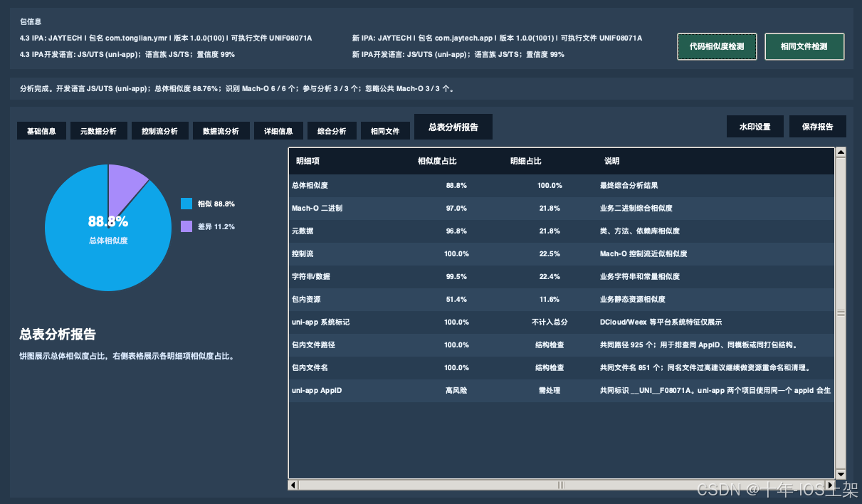Image resolution: width=862 pixels, height=504 pixels.
Task: Select the 字符串/数据 table row
Action: 561,276
